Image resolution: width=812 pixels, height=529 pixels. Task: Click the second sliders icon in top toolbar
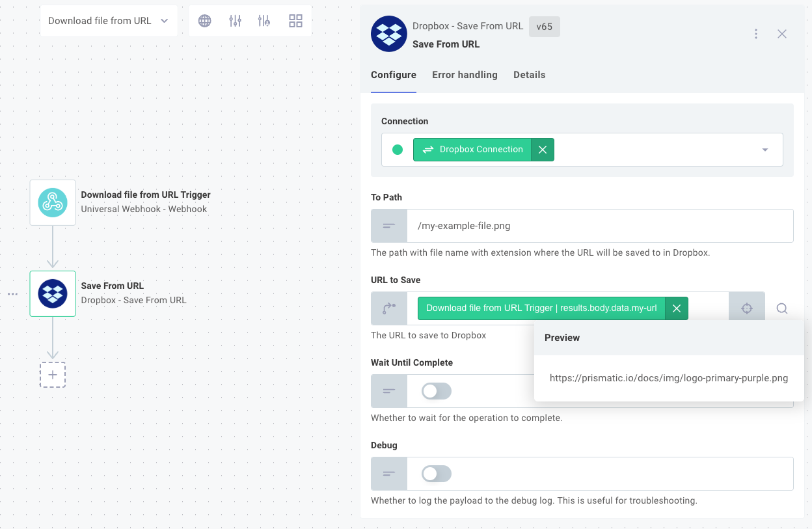264,20
